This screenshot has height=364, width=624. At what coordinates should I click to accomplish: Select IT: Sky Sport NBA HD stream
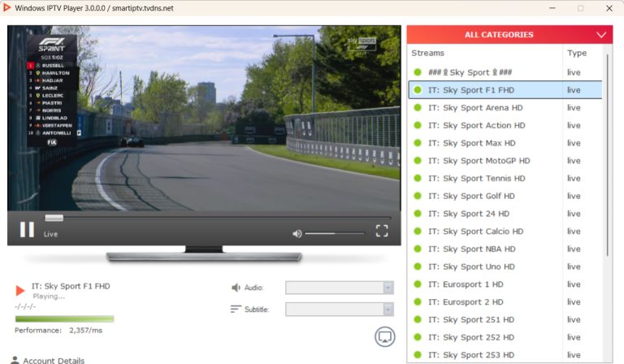(505, 249)
